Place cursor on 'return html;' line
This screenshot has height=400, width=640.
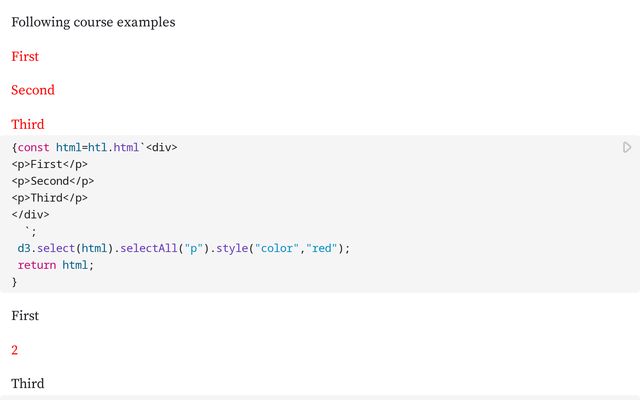click(55, 265)
